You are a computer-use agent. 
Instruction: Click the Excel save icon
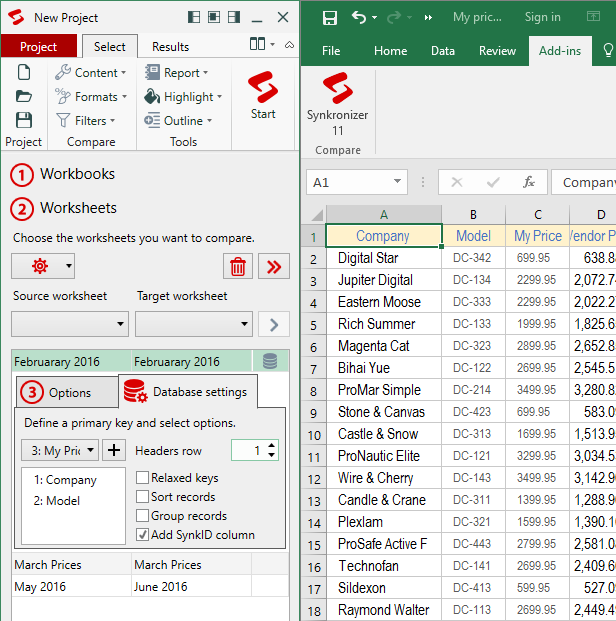click(x=330, y=18)
